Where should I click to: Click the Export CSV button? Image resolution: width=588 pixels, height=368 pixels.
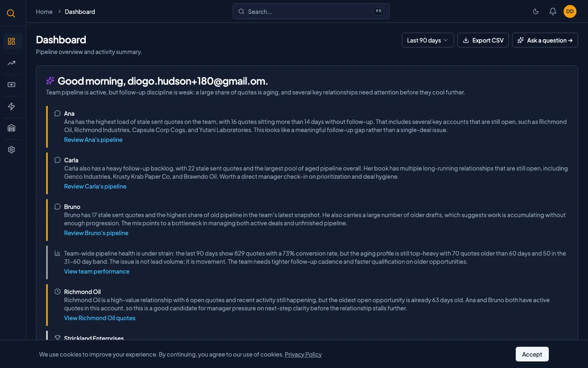coord(483,40)
